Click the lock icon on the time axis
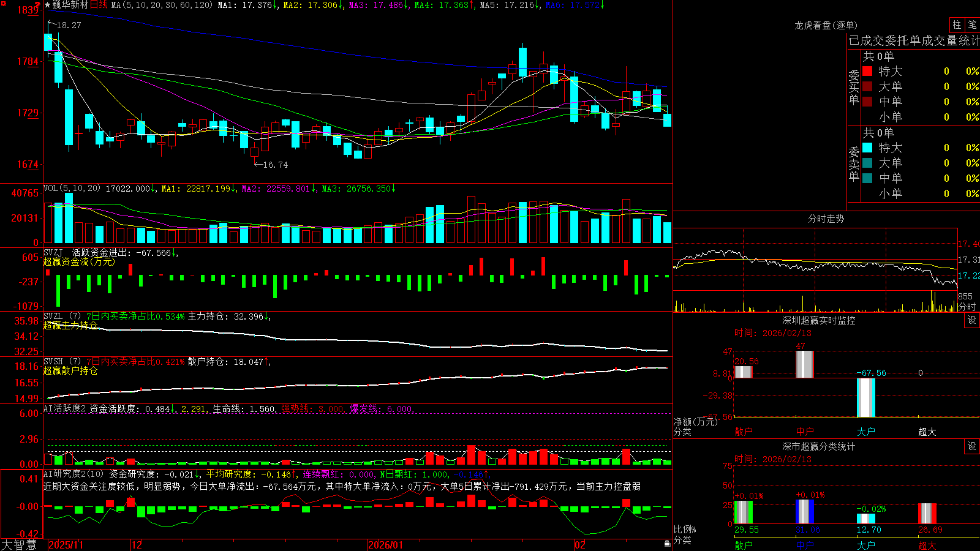Viewport: 980px width, 551px height. point(667,544)
